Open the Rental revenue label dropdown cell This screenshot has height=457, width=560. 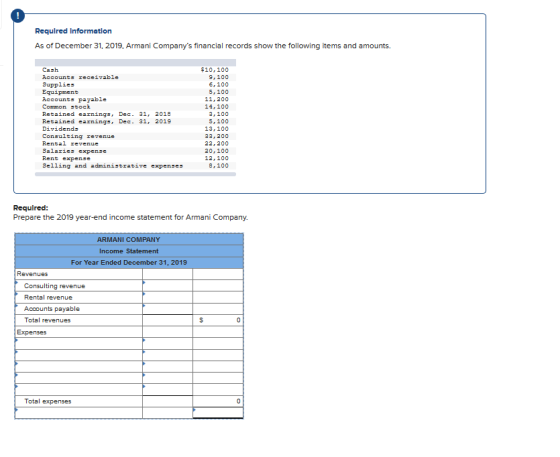click(x=79, y=297)
